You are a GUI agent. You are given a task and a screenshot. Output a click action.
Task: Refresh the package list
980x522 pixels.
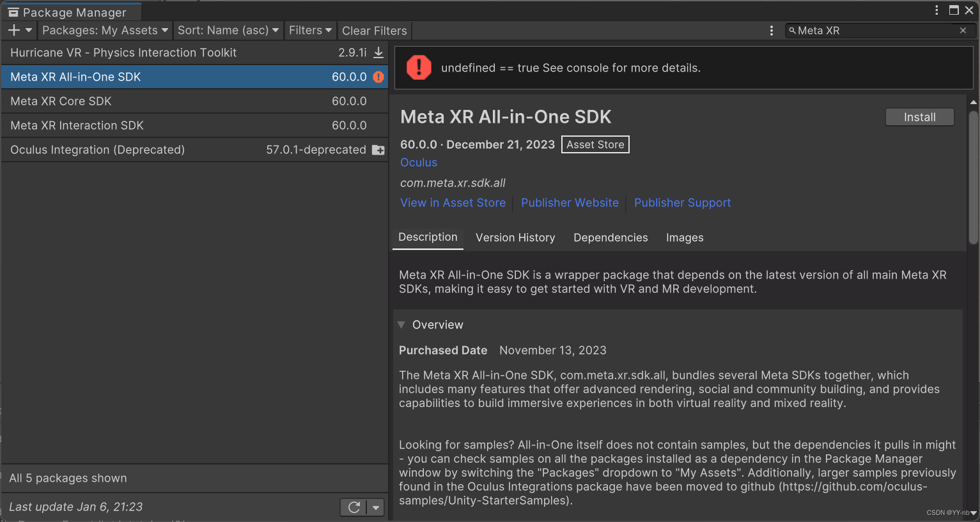pos(354,507)
